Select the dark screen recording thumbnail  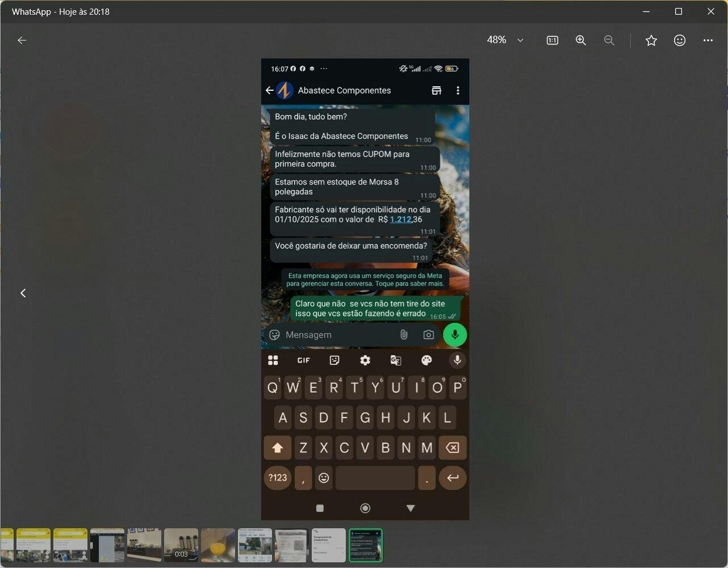[107, 545]
